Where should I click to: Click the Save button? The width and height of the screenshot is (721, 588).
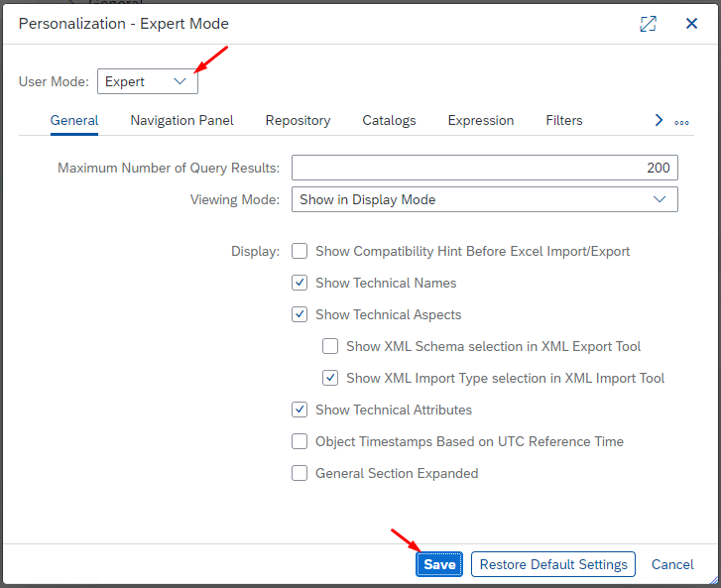pos(439,564)
